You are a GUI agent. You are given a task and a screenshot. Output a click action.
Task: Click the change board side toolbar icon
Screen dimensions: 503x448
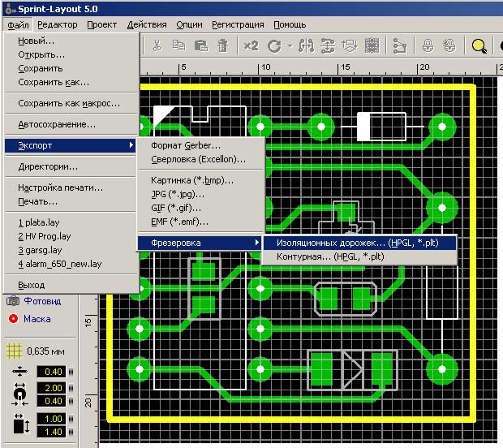pos(350,45)
